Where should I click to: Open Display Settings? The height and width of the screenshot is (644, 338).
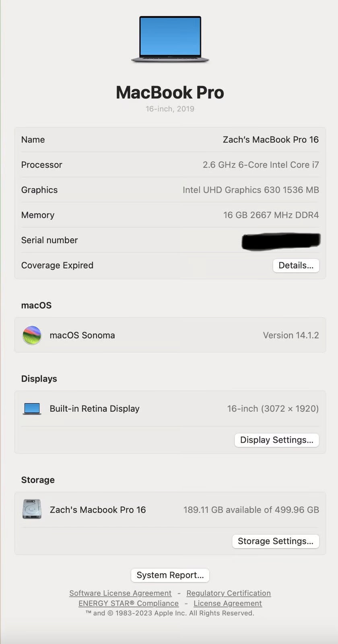276,440
